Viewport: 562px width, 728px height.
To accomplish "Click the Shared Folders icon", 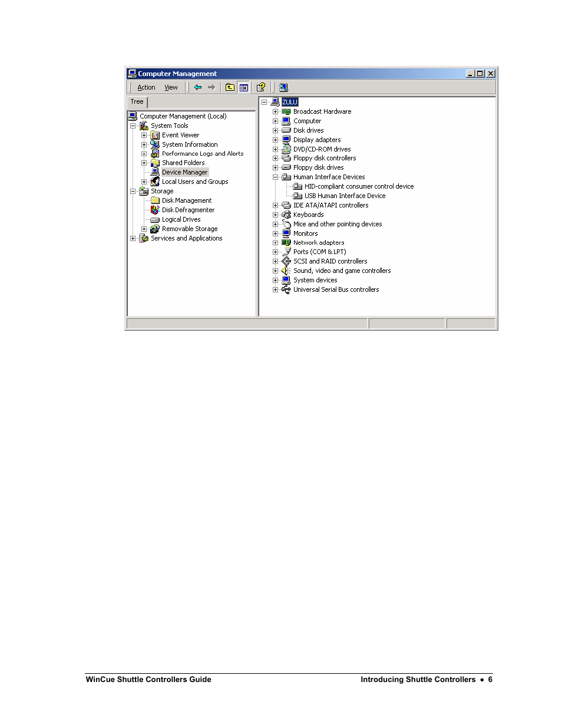I will pos(155,163).
